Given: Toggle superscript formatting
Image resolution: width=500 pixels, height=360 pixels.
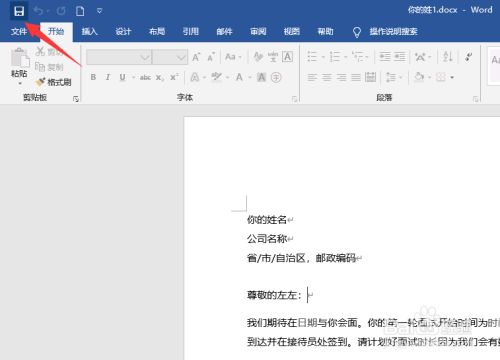Looking at the screenshot, I should [x=174, y=77].
